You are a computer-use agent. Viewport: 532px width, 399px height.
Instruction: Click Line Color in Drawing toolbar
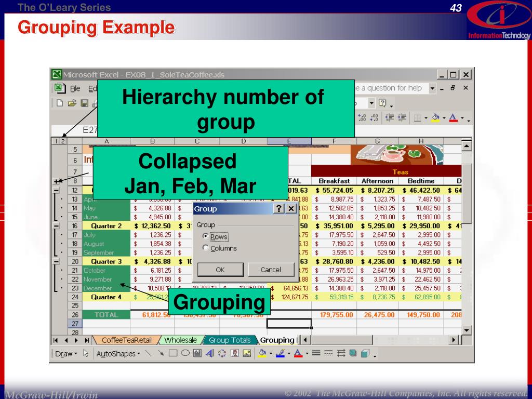pyautogui.click(x=280, y=353)
